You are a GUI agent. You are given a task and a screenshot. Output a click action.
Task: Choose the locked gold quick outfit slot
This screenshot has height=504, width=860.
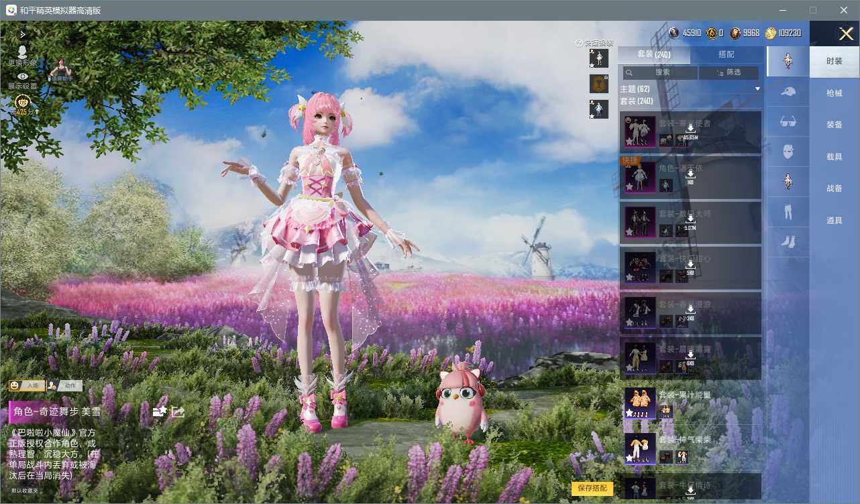(598, 84)
